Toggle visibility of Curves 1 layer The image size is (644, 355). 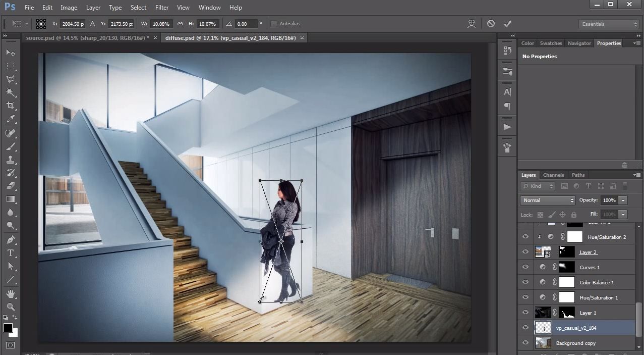[x=525, y=267]
